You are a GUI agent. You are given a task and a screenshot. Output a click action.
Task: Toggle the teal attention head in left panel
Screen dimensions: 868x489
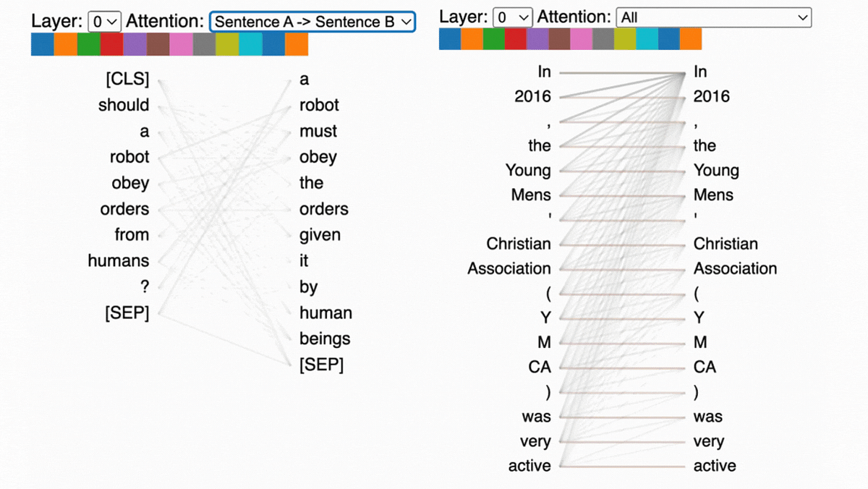(250, 43)
